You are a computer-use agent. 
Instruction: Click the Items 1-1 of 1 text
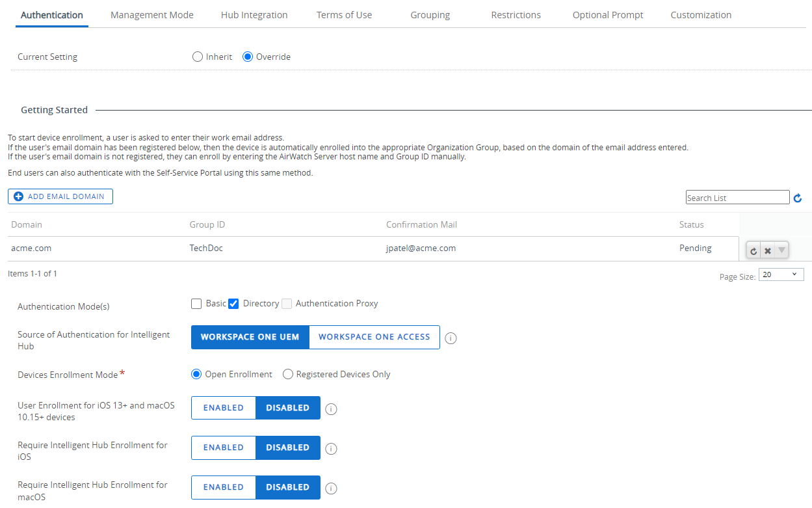coord(33,274)
